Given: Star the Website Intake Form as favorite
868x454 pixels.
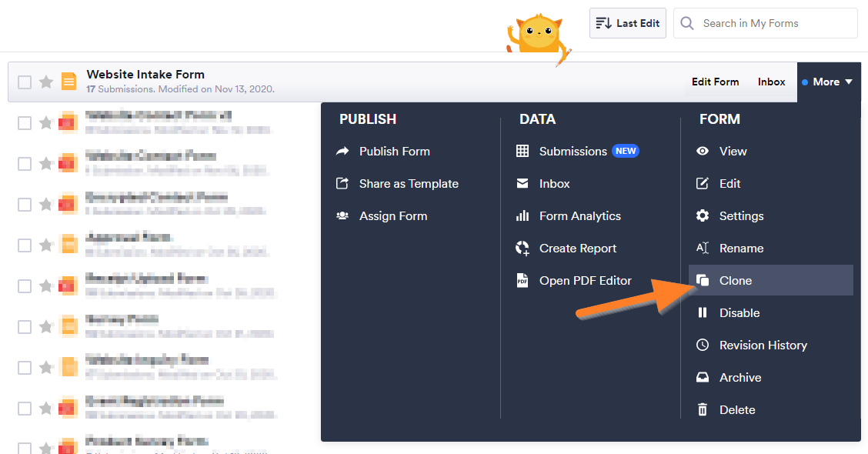Looking at the screenshot, I should (x=46, y=82).
